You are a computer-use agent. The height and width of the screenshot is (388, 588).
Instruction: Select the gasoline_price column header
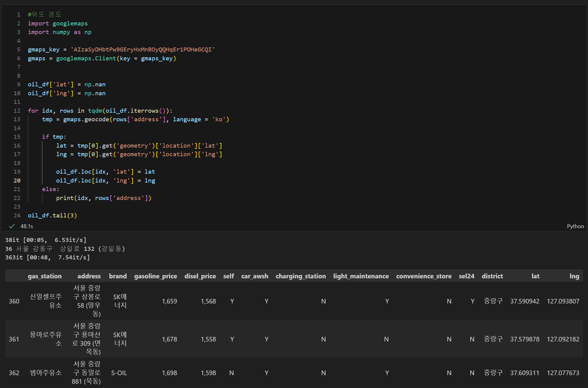click(155, 276)
